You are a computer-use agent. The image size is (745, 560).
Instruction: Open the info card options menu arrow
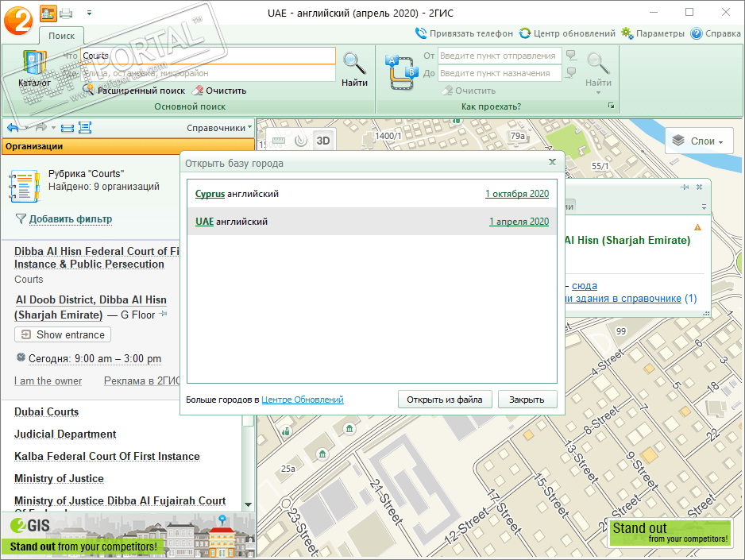tap(704, 207)
